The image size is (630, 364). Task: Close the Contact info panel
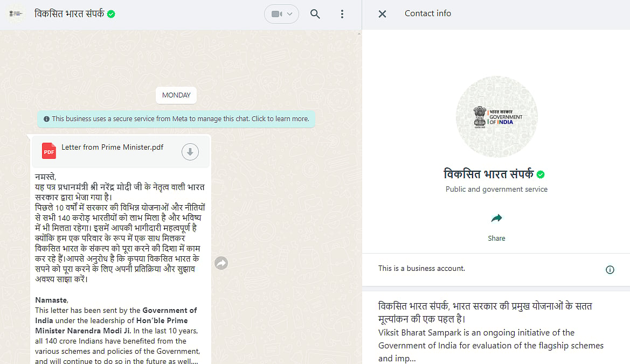(382, 14)
